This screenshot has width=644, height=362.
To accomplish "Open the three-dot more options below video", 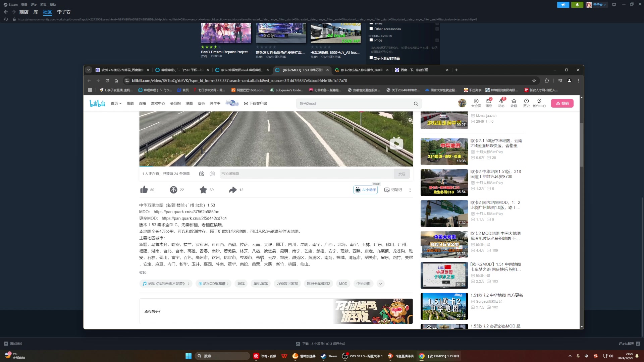I will pos(410,190).
